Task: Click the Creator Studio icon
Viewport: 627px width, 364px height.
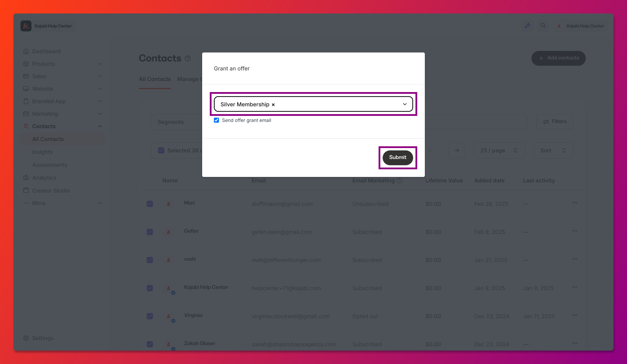Action: [x=26, y=190]
